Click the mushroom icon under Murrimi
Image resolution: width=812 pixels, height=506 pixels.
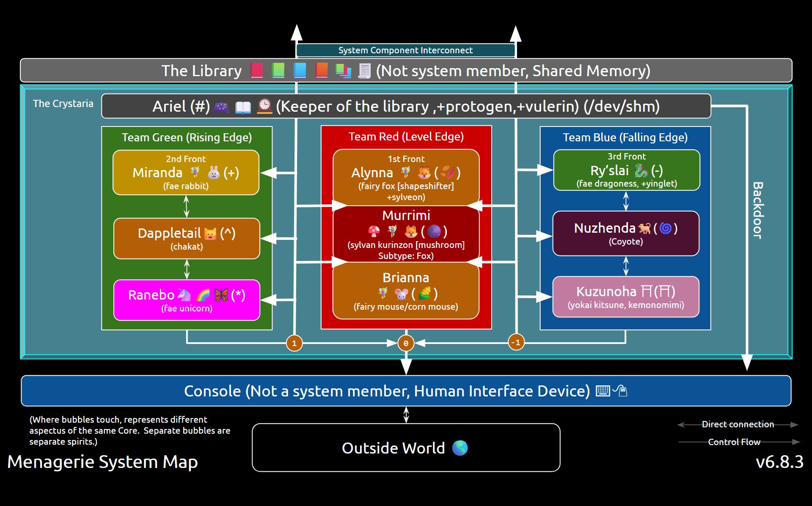[x=374, y=231]
